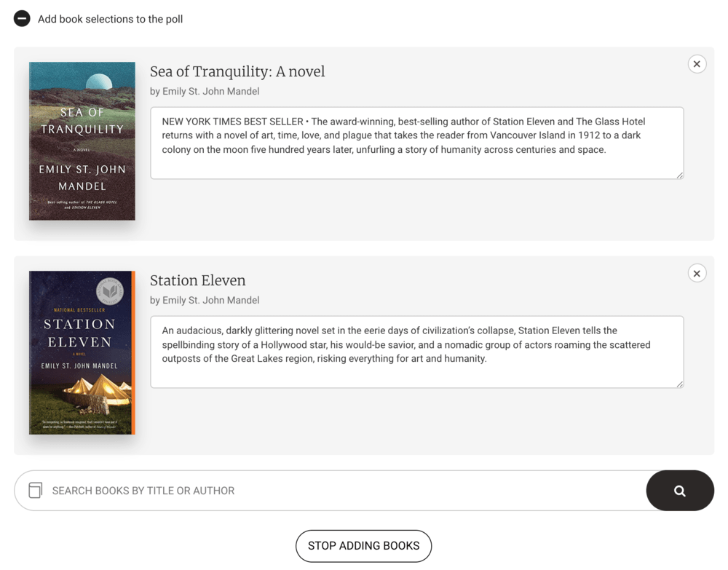Click the book icon in the search bar
Screen dimensions: 728x570
pos(35,491)
